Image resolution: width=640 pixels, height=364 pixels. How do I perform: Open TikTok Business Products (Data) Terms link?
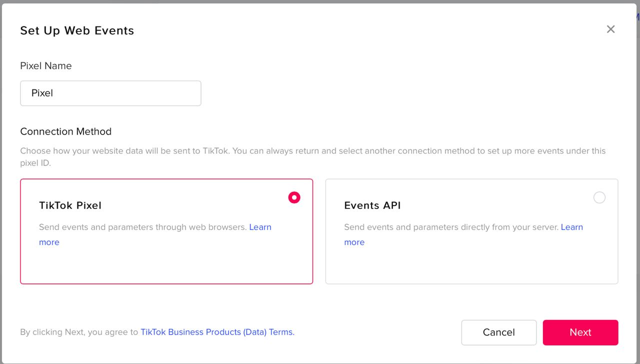217,332
